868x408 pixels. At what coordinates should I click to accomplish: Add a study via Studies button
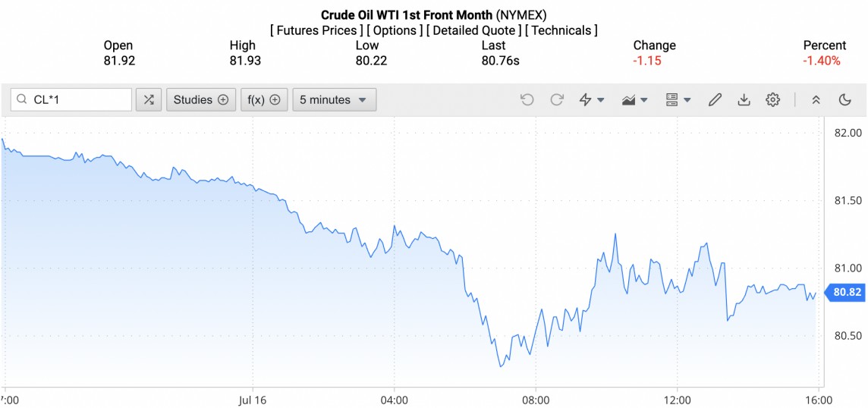[x=200, y=99]
